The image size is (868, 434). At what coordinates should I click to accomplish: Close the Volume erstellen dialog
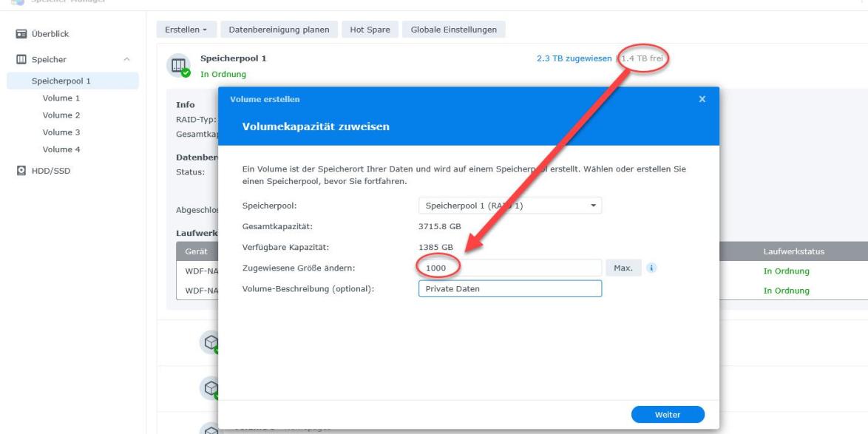702,98
